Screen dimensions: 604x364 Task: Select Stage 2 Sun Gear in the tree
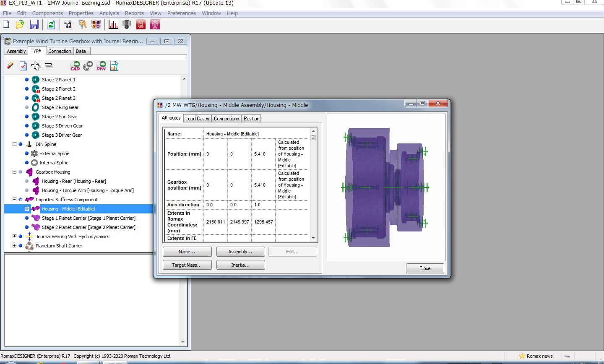(60, 117)
